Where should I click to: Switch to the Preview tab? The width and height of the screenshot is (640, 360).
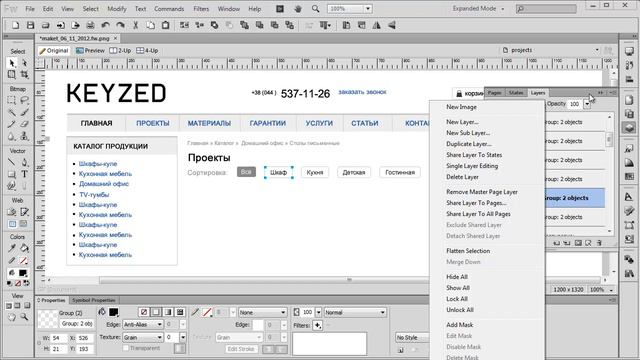pos(90,51)
